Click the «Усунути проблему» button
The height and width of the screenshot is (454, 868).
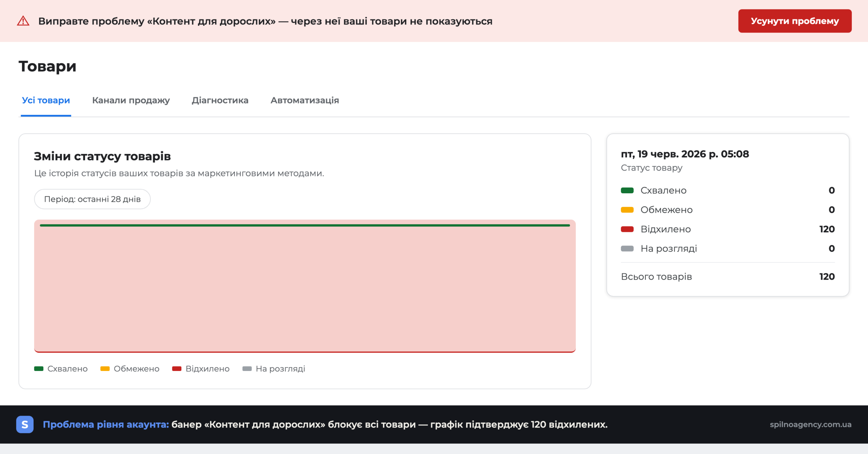point(795,21)
